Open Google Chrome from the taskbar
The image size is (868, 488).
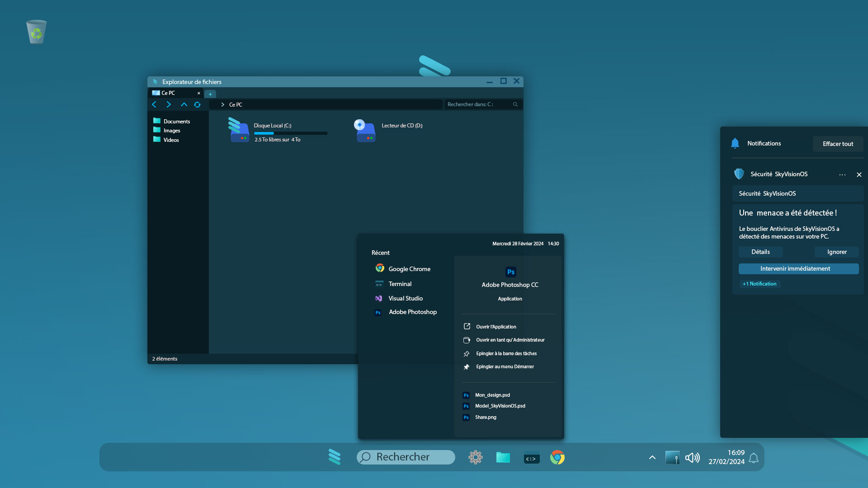point(557,457)
